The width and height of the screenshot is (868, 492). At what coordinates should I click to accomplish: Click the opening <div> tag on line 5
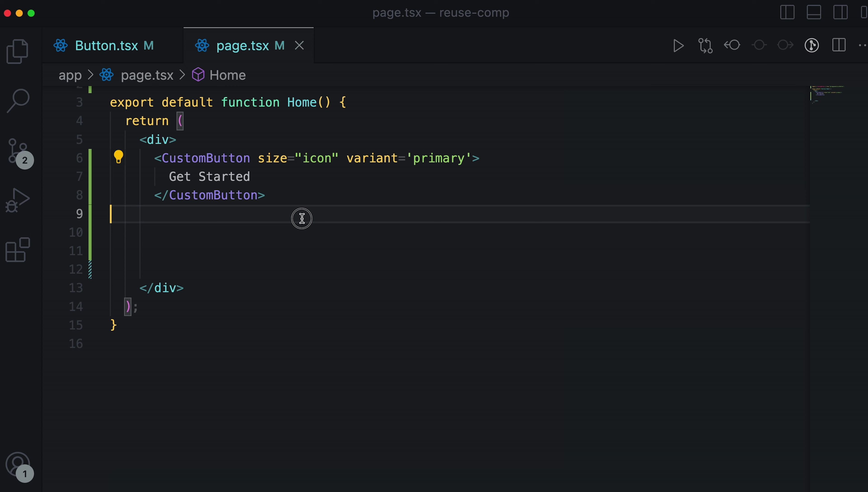pos(158,140)
